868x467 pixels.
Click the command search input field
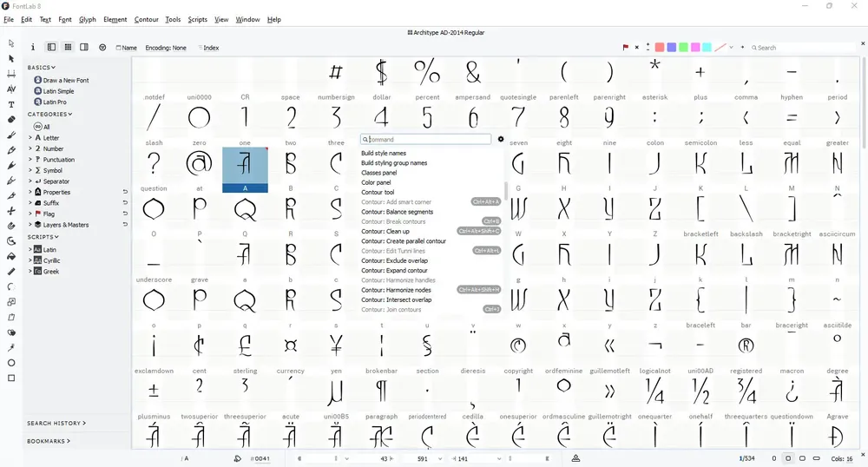tap(425, 140)
